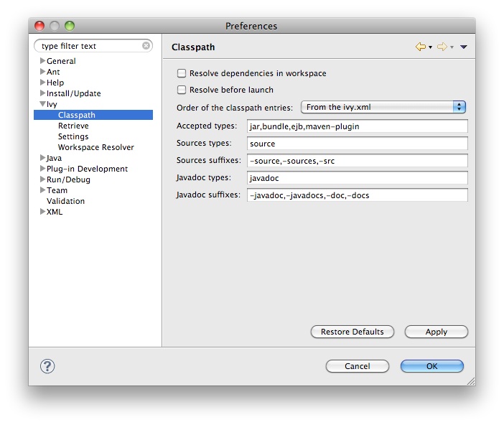The height and width of the screenshot is (425, 504).
Task: Click the forward navigation arrow icon
Action: (x=442, y=47)
